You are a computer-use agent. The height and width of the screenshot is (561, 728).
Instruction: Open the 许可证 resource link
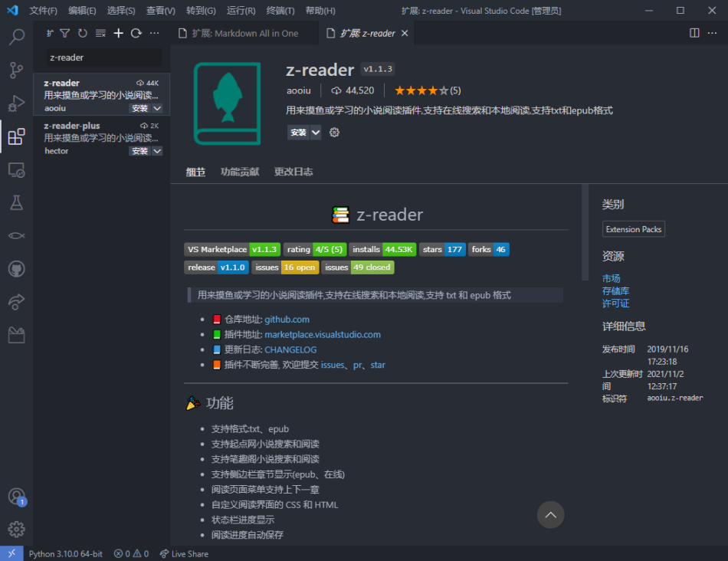615,303
